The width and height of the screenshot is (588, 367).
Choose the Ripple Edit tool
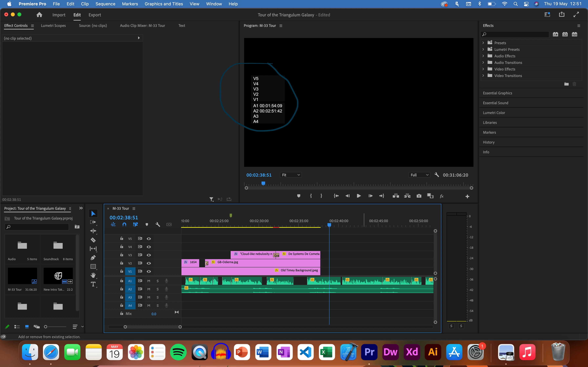93,231
